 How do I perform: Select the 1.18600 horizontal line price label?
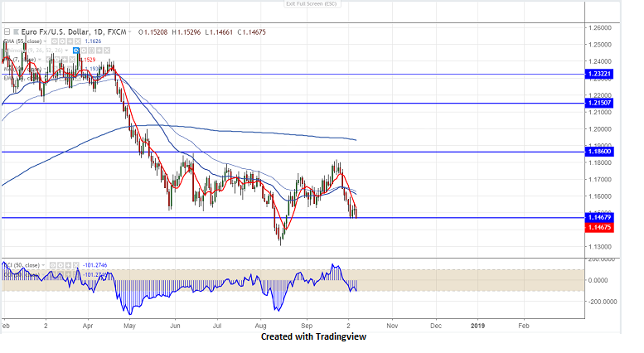coord(599,152)
